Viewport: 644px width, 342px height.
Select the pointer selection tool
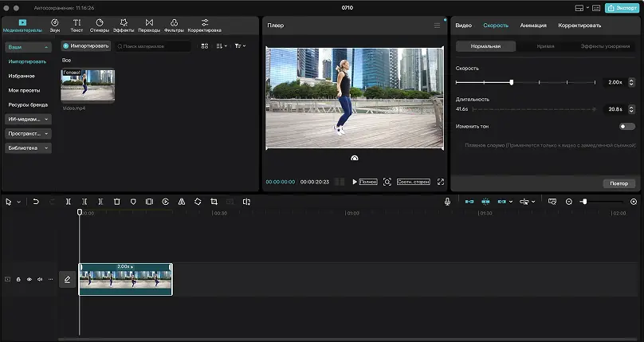(9, 202)
